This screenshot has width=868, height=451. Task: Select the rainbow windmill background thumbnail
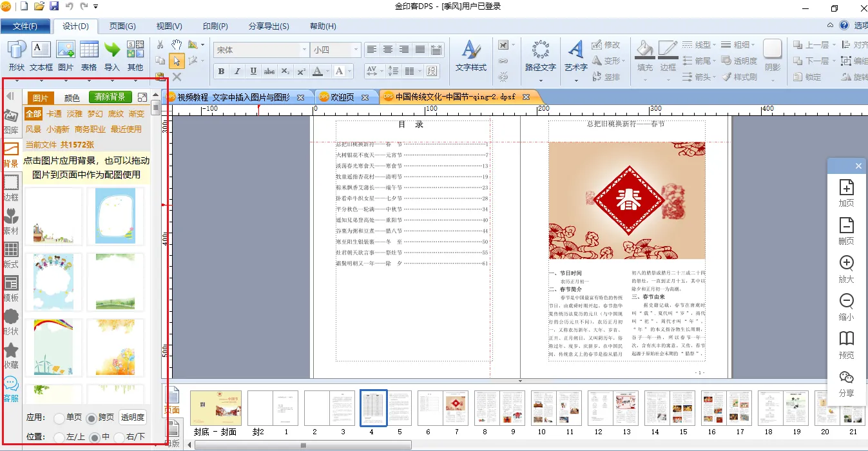[54, 347]
